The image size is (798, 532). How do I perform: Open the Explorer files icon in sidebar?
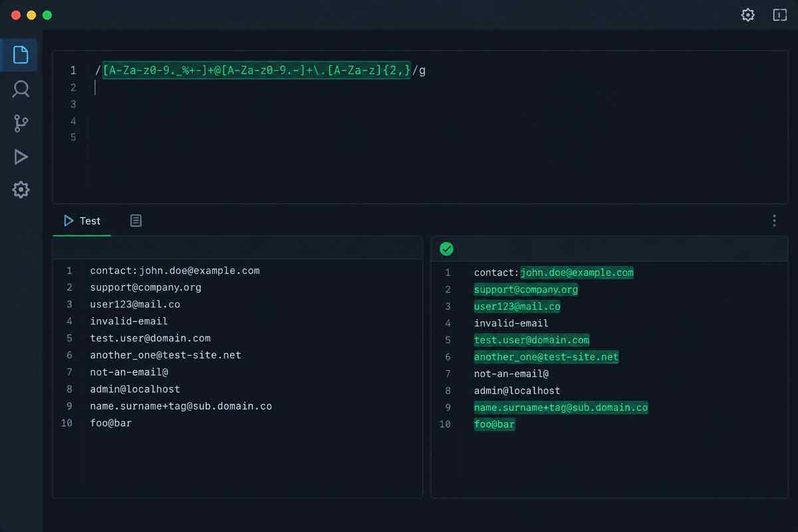coord(21,55)
